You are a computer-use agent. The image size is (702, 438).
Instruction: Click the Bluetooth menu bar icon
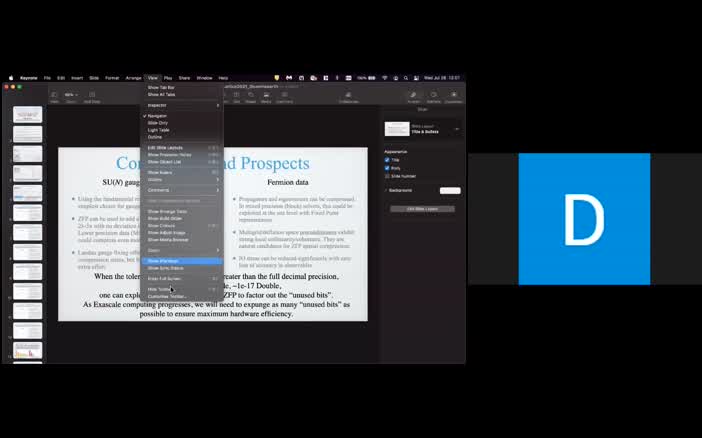tap(337, 78)
